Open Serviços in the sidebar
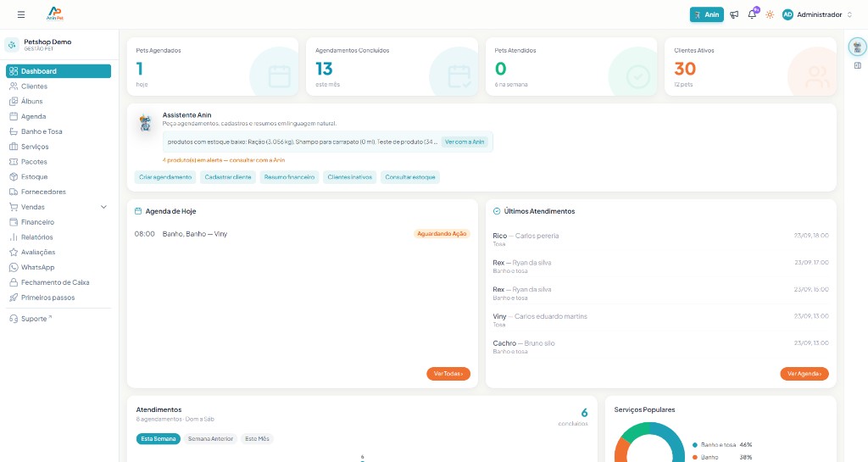This screenshot has width=868, height=462. (58, 147)
